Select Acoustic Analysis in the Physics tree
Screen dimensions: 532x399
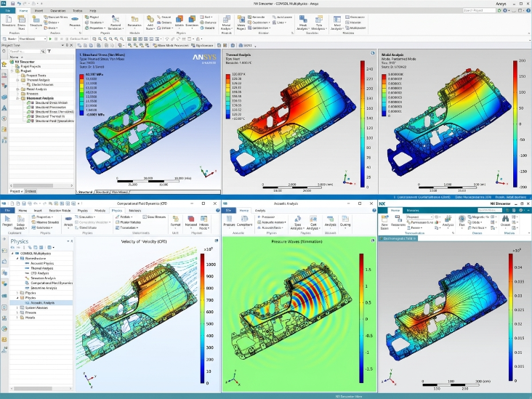point(42,302)
